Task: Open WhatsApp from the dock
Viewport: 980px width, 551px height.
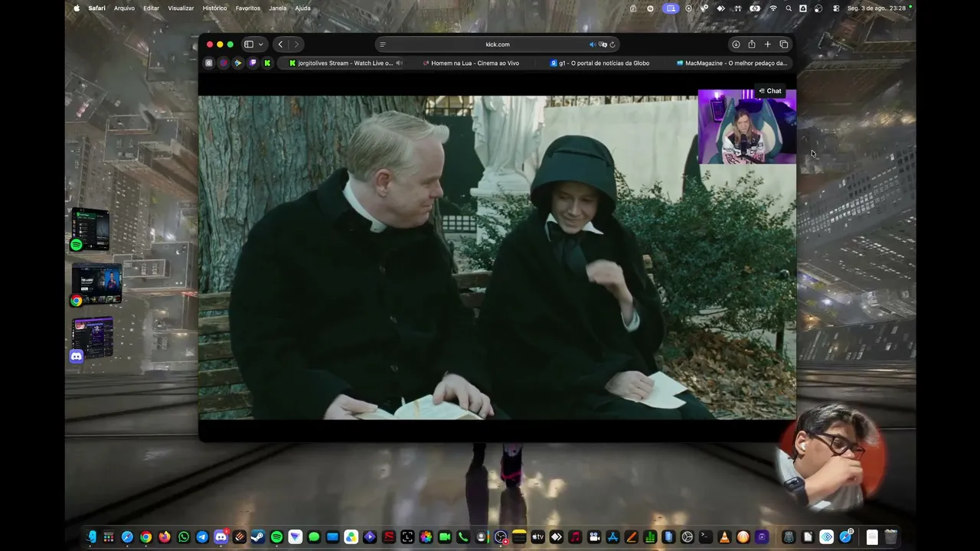Action: click(183, 537)
